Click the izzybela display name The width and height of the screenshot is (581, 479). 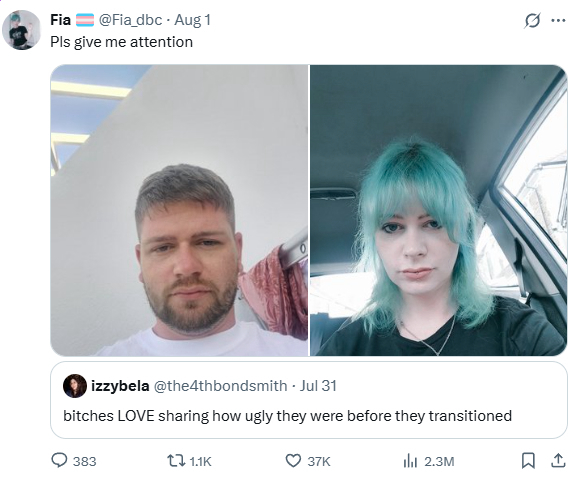(x=120, y=386)
